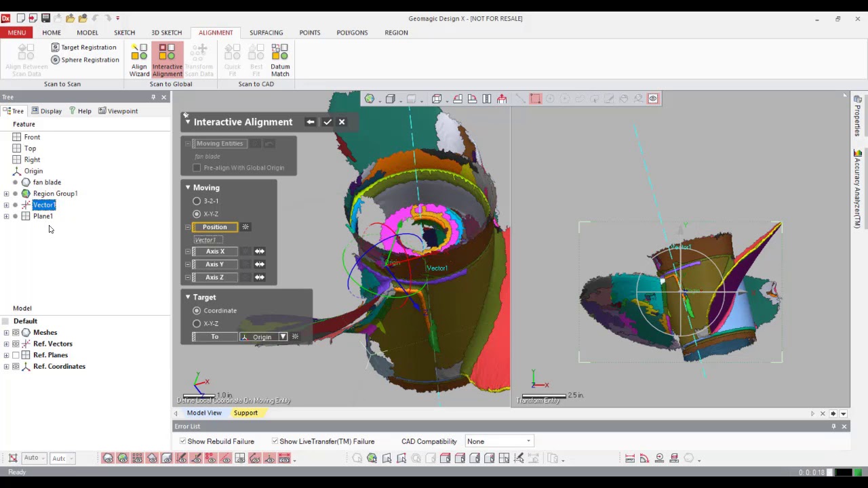Switch to the Support tab
This screenshot has height=488, width=868.
[245, 413]
